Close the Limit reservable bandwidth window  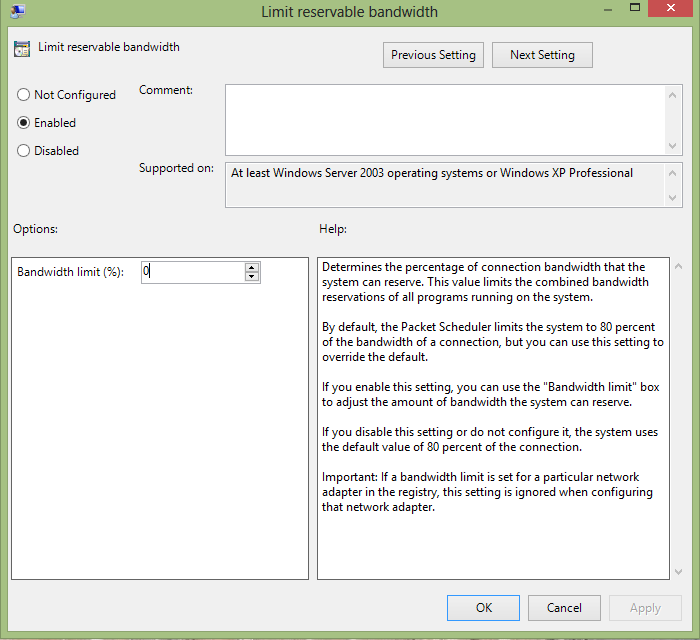(671, 8)
